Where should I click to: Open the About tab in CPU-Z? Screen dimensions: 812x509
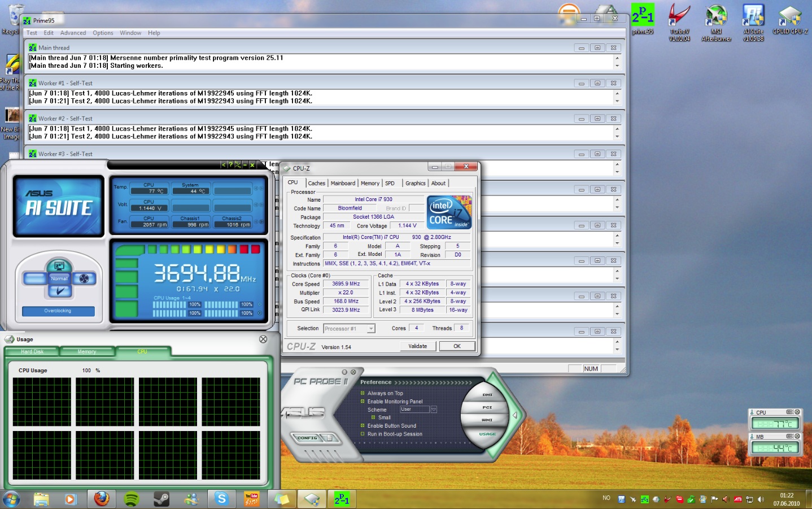click(x=438, y=183)
